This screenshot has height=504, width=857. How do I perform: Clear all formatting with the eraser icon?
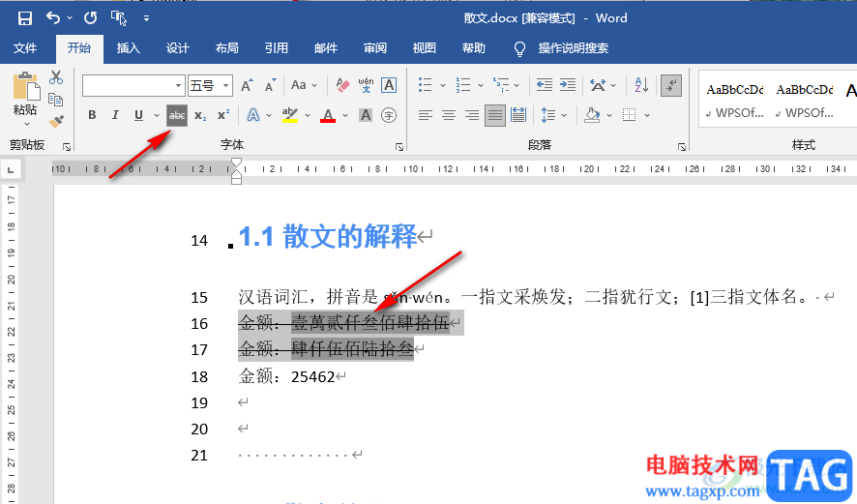(342, 85)
